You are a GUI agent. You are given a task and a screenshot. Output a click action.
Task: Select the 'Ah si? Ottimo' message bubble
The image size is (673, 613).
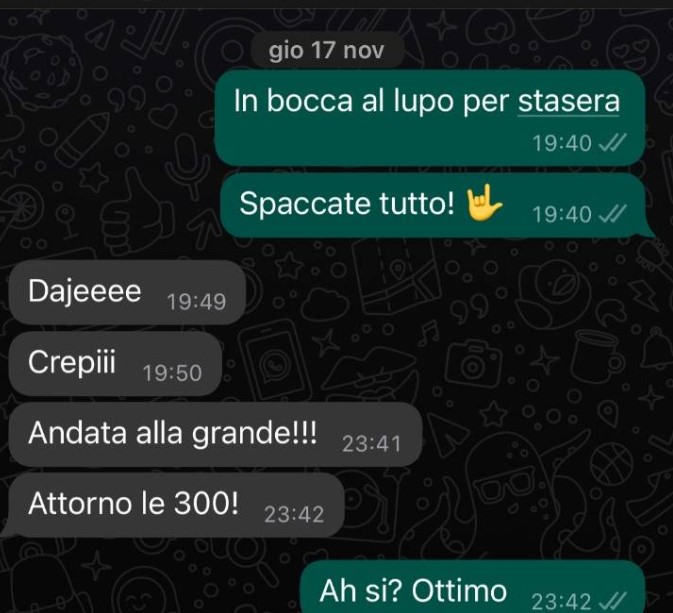point(473,587)
